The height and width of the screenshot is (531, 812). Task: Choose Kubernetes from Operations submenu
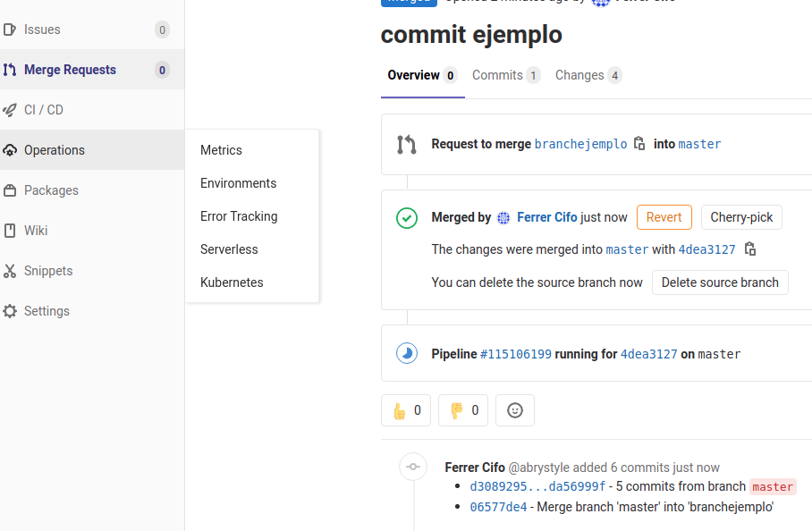tap(232, 282)
